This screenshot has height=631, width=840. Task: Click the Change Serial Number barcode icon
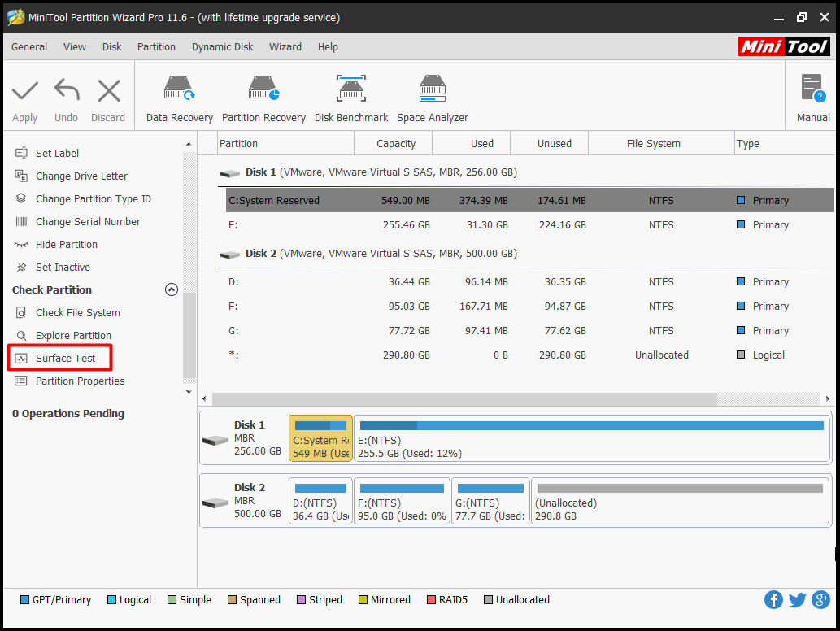pyautogui.click(x=21, y=221)
